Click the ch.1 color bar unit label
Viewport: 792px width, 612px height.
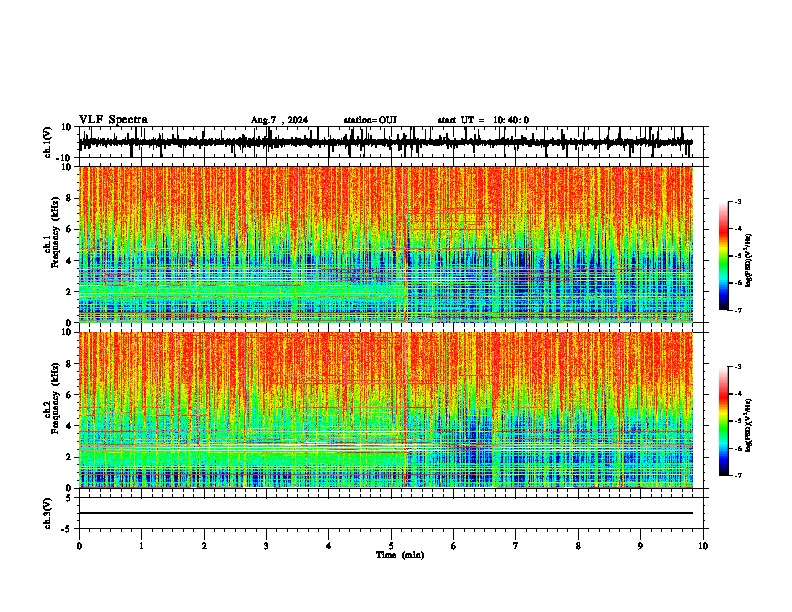(x=749, y=261)
